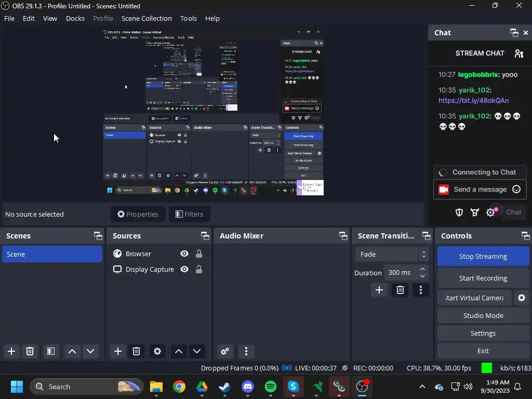Viewport: 532px width, 399px height.
Task: Open virtual camera settings gear
Action: coord(522,298)
